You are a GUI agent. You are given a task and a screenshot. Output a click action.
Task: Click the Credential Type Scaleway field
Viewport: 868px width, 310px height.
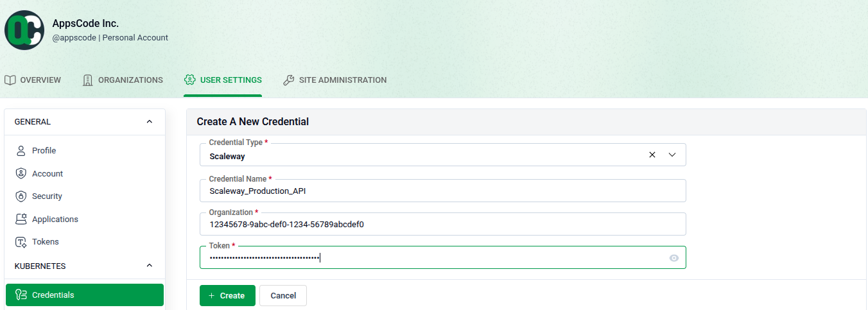click(443, 155)
